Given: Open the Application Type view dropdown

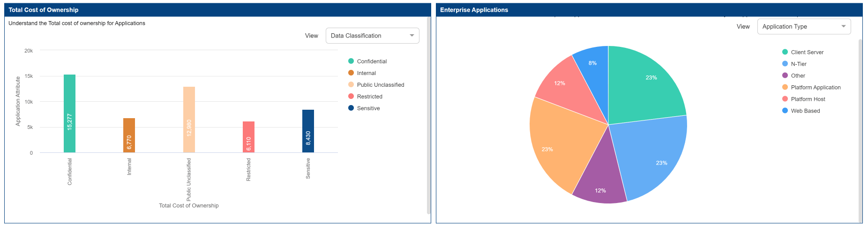Looking at the screenshot, I should (x=804, y=27).
